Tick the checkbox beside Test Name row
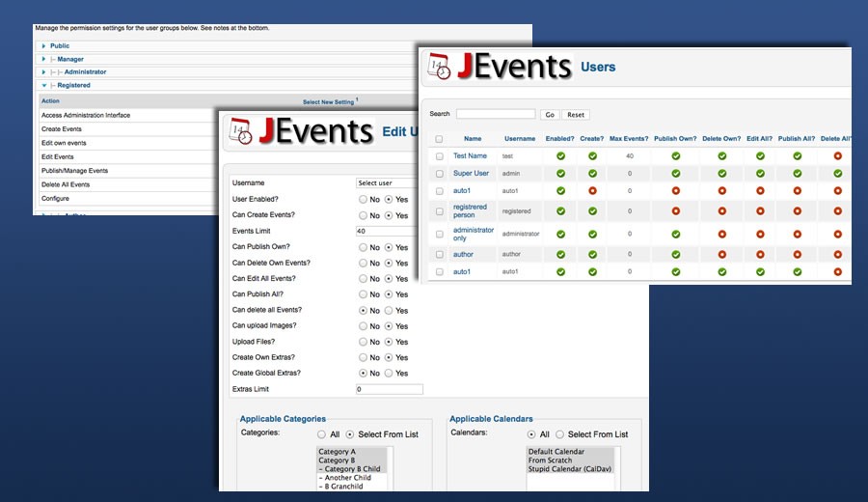 (440, 155)
